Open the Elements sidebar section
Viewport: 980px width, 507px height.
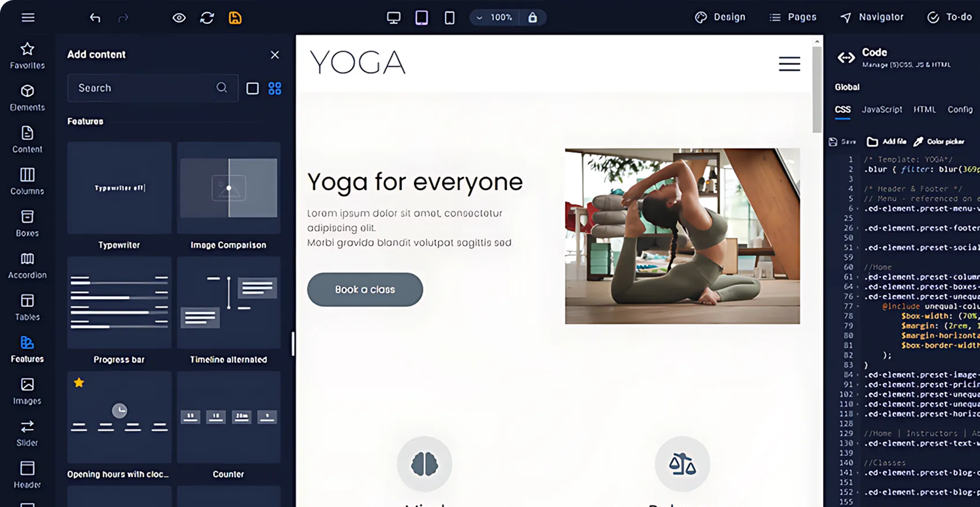click(27, 98)
